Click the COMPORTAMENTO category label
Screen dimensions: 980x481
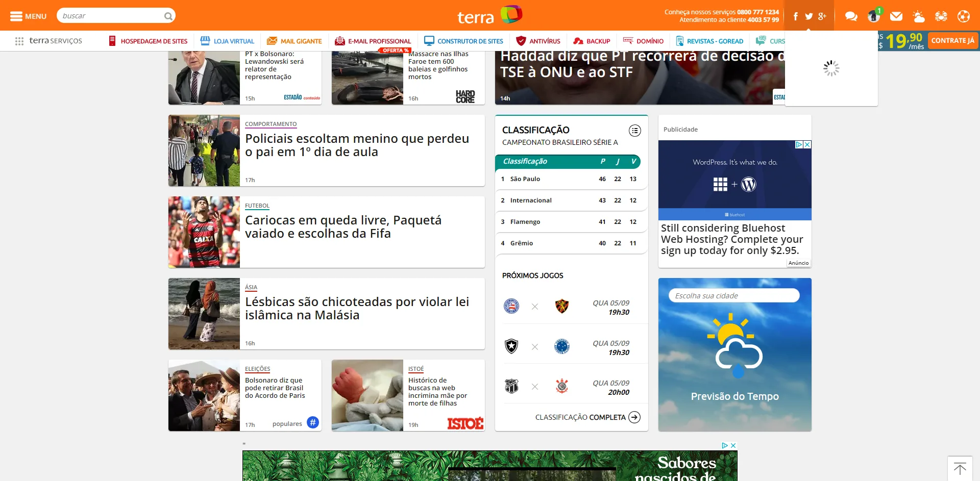(x=271, y=124)
